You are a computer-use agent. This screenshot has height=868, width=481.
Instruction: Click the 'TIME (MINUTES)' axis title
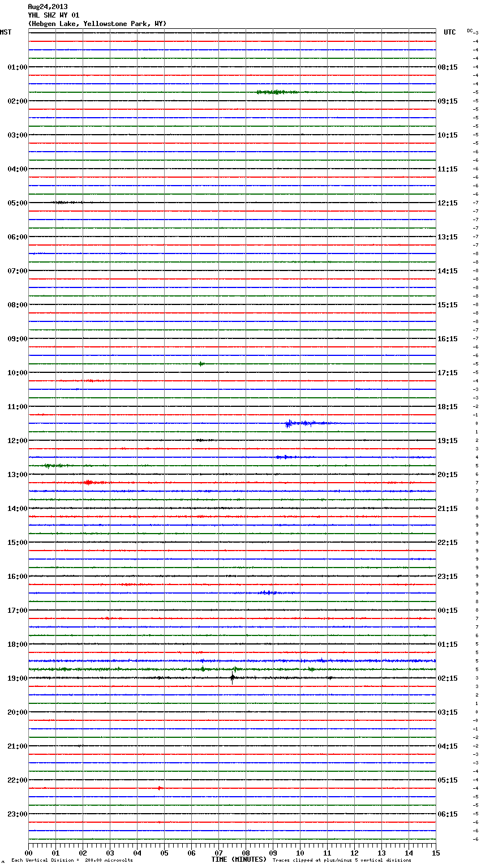click(239, 860)
